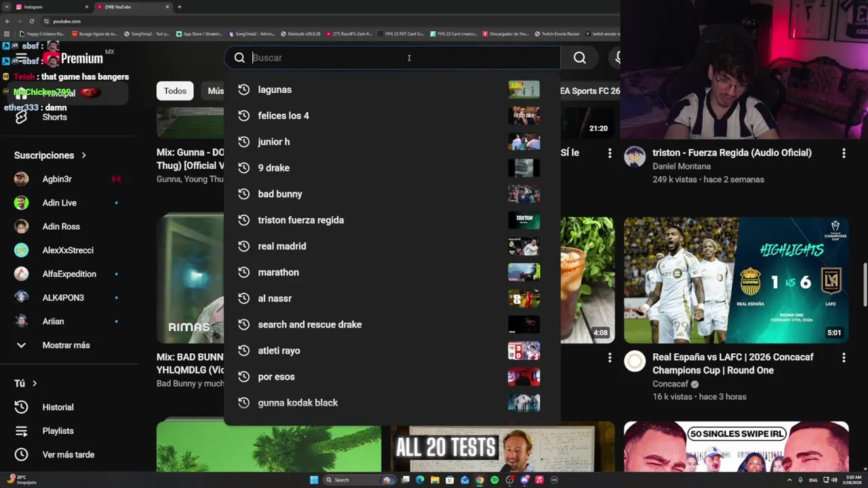Open a new browser tab with plus
Viewport: 868px width, 488px height.
180,7
